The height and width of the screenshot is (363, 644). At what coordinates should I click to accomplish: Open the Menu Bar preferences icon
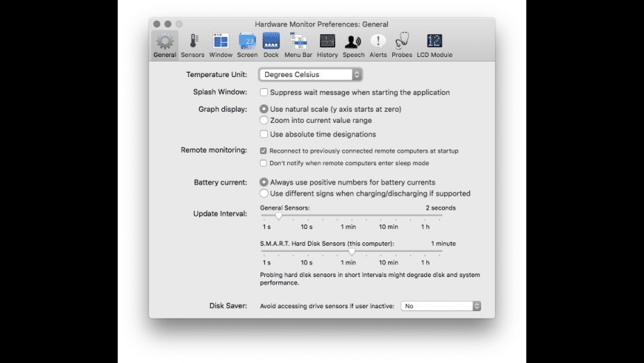coord(298,41)
